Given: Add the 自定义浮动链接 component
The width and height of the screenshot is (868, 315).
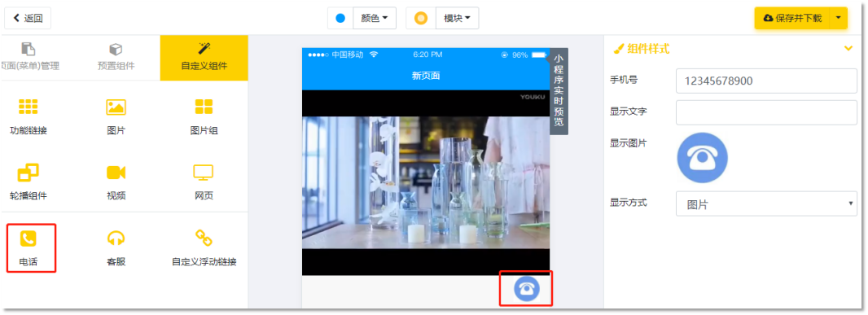Looking at the screenshot, I should click(x=204, y=248).
